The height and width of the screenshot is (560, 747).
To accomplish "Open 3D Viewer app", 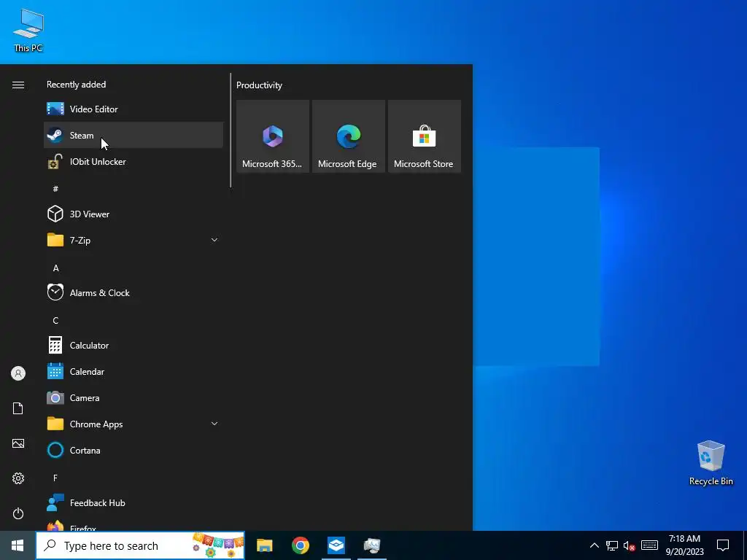I will pos(133,214).
